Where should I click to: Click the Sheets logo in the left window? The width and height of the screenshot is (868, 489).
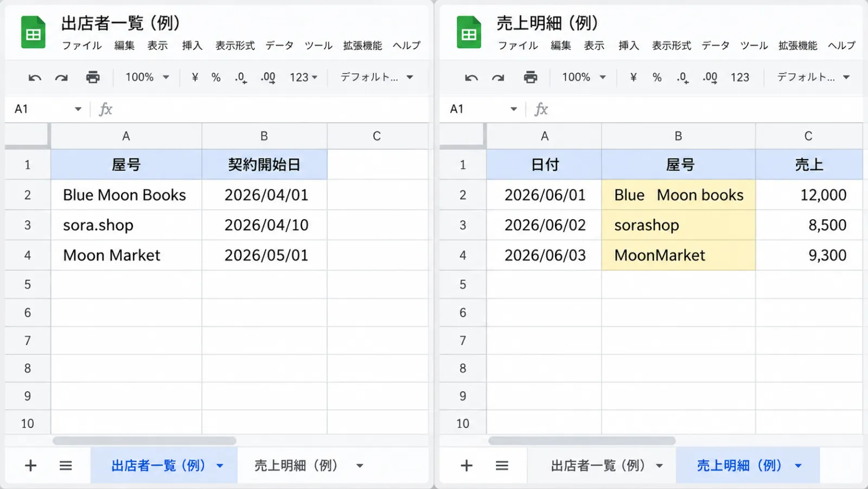point(33,33)
